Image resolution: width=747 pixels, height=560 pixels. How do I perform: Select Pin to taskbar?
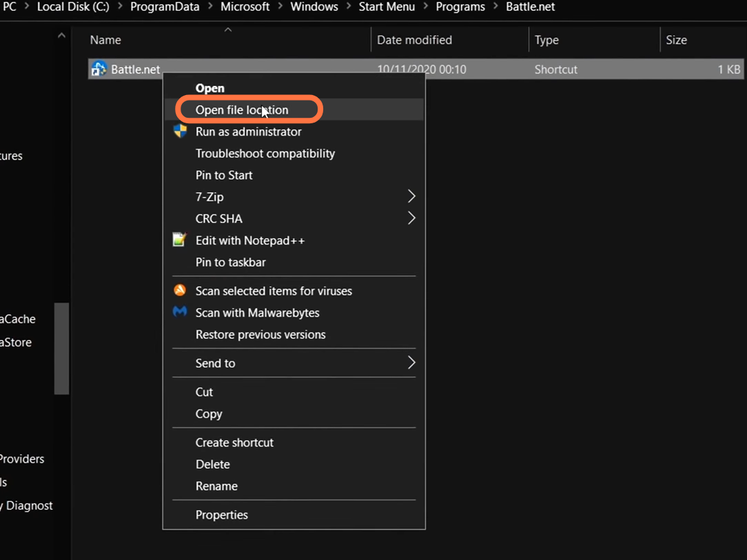point(231,262)
